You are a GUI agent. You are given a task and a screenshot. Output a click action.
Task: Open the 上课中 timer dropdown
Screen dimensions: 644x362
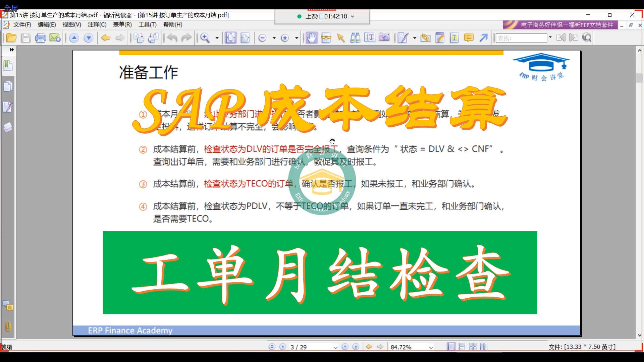click(352, 16)
